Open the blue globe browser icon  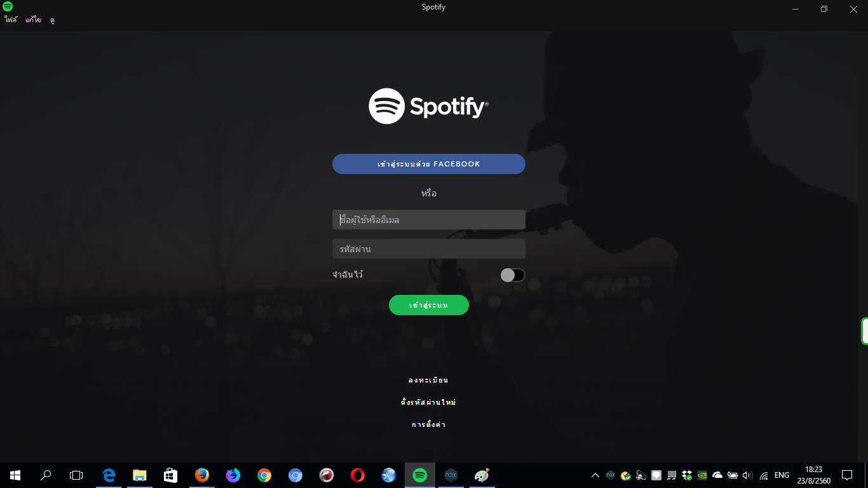(x=389, y=475)
